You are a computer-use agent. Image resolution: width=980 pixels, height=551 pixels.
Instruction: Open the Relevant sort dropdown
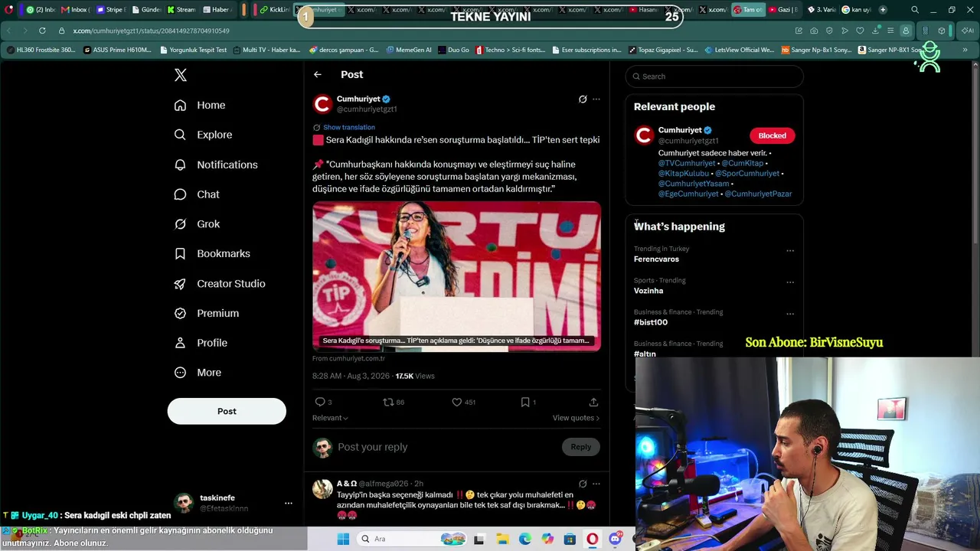330,418
